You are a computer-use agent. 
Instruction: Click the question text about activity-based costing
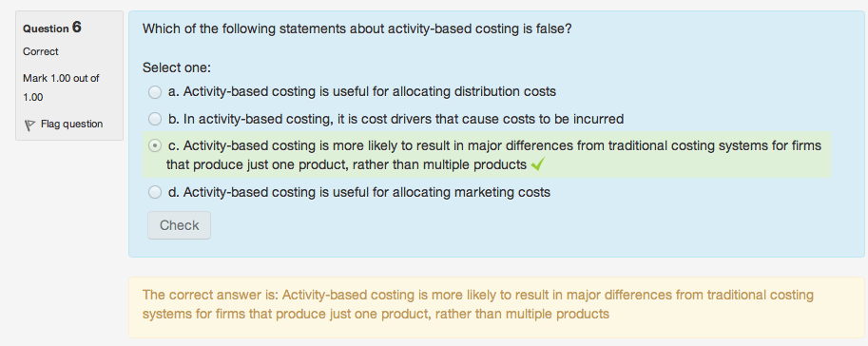(357, 29)
